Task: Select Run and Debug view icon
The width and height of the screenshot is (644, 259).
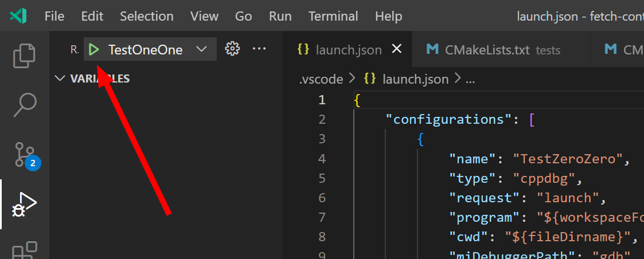Action: 25,205
